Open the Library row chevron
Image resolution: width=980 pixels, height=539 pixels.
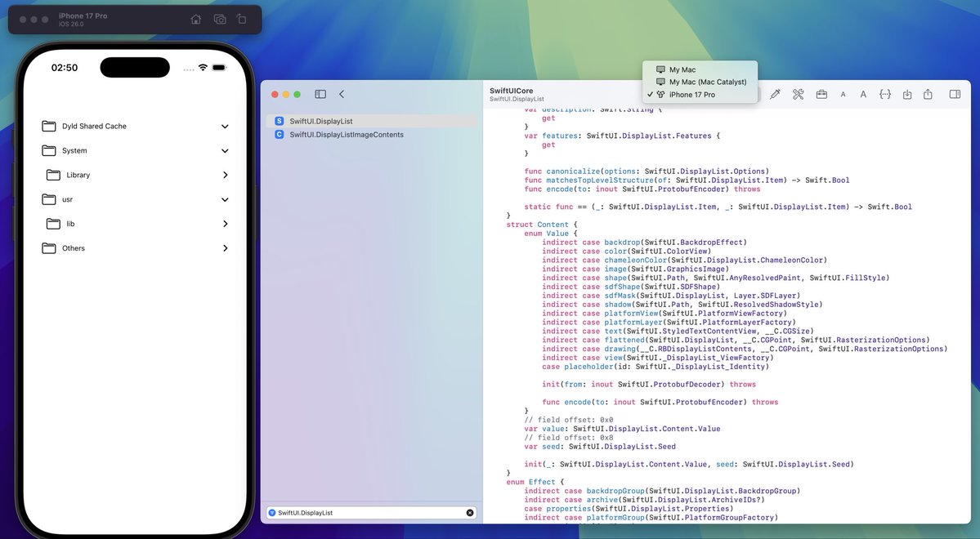pos(226,175)
